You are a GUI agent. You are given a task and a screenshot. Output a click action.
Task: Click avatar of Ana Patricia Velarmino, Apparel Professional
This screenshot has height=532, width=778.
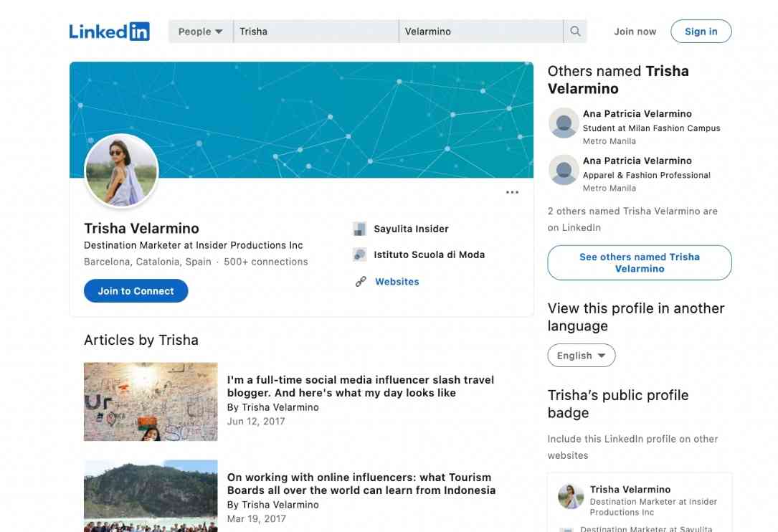tap(564, 170)
